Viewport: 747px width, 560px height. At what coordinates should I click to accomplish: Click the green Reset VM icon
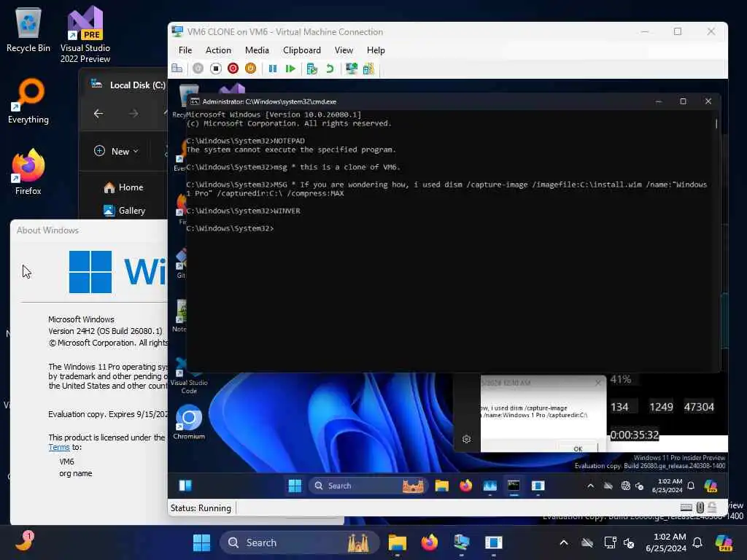point(290,69)
